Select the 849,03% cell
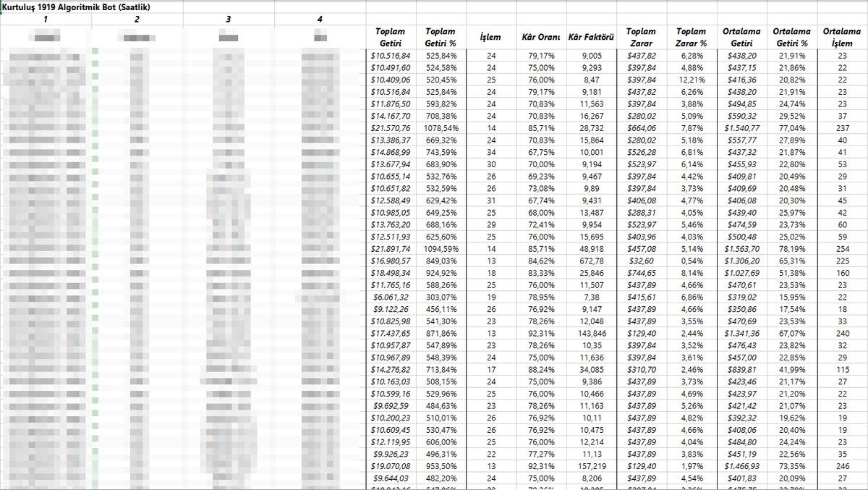 pos(441,261)
